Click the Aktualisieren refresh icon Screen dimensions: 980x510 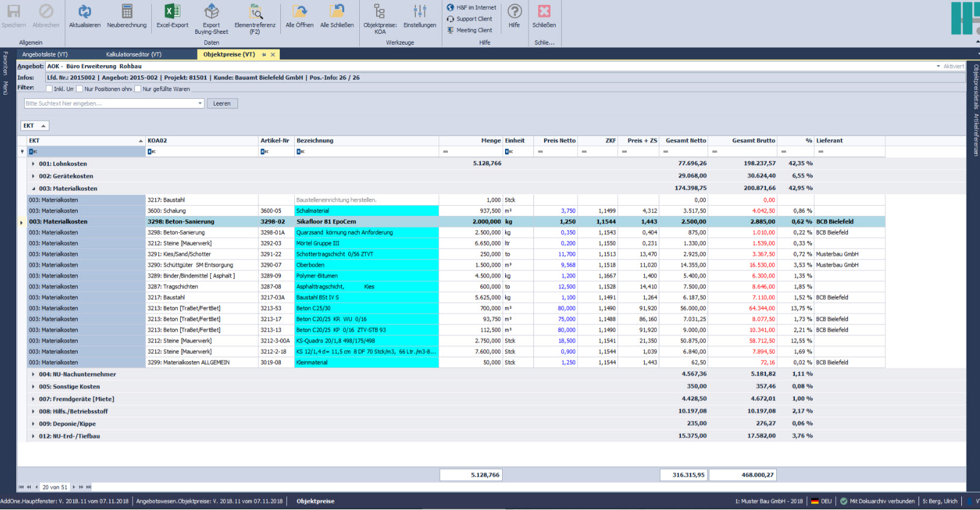click(x=84, y=12)
